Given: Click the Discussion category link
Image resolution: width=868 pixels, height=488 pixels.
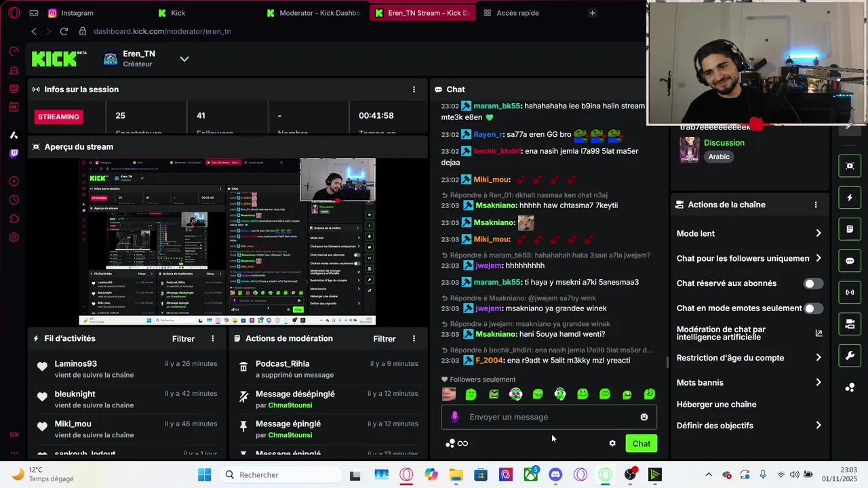Looking at the screenshot, I should (x=724, y=143).
